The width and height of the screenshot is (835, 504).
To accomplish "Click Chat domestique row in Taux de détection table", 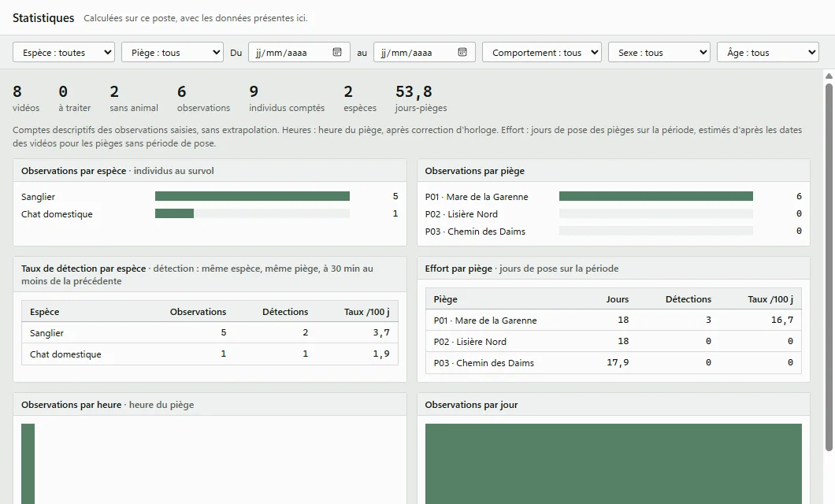I will [x=210, y=354].
